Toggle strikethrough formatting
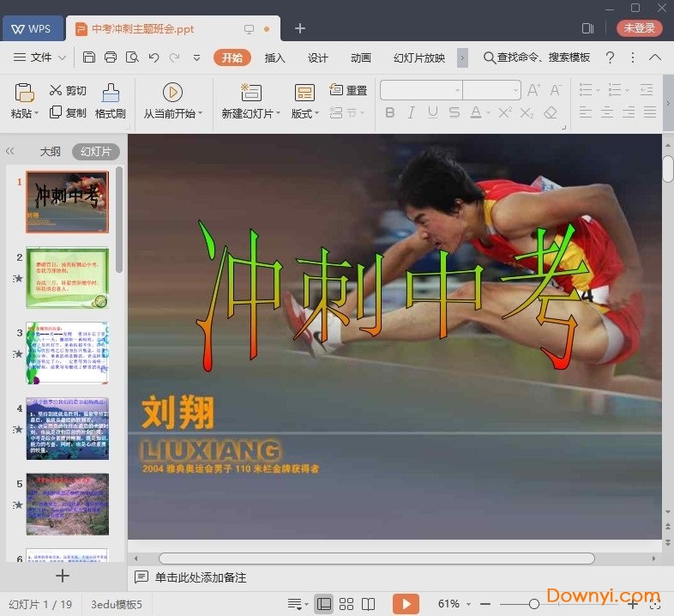The height and width of the screenshot is (616, 674). tap(454, 112)
